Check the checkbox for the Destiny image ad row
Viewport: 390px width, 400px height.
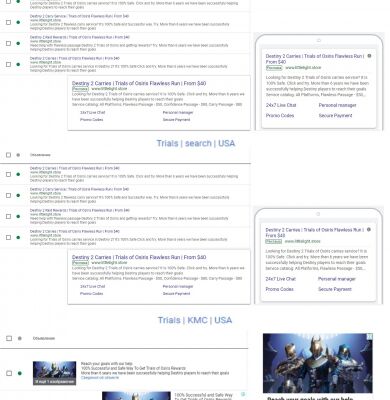[x=9, y=373]
